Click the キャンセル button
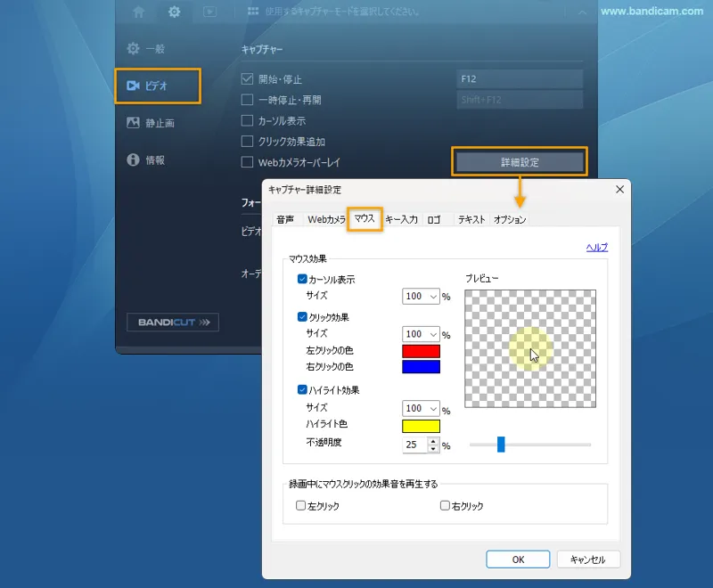This screenshot has width=713, height=588. (x=588, y=559)
